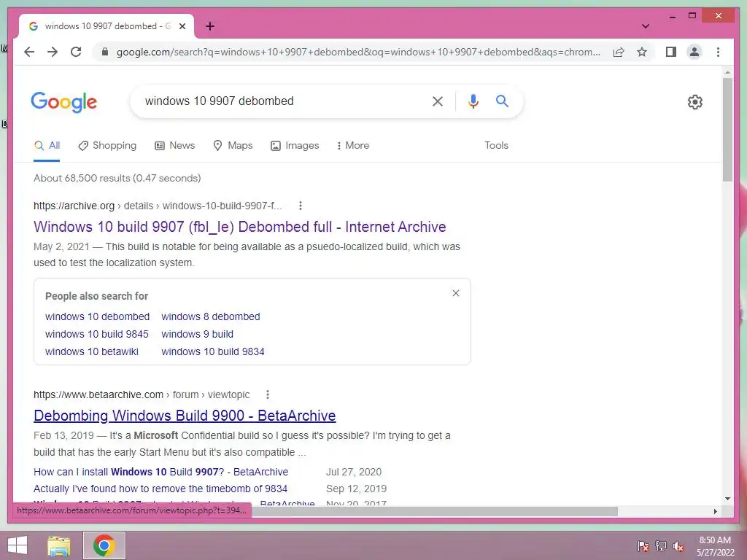The width and height of the screenshot is (747, 560).
Task: Switch to the Images tab
Action: point(295,146)
